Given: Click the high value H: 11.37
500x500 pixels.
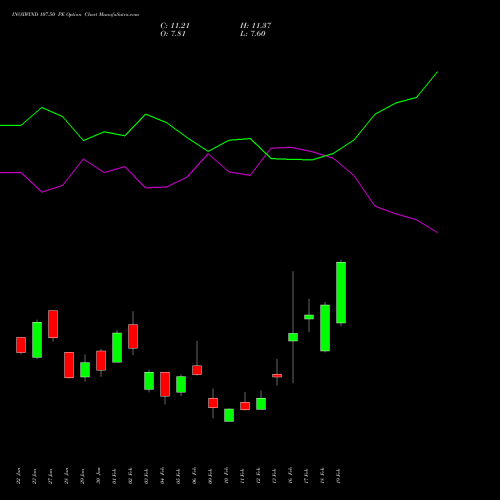Looking at the screenshot, I should point(256,26).
